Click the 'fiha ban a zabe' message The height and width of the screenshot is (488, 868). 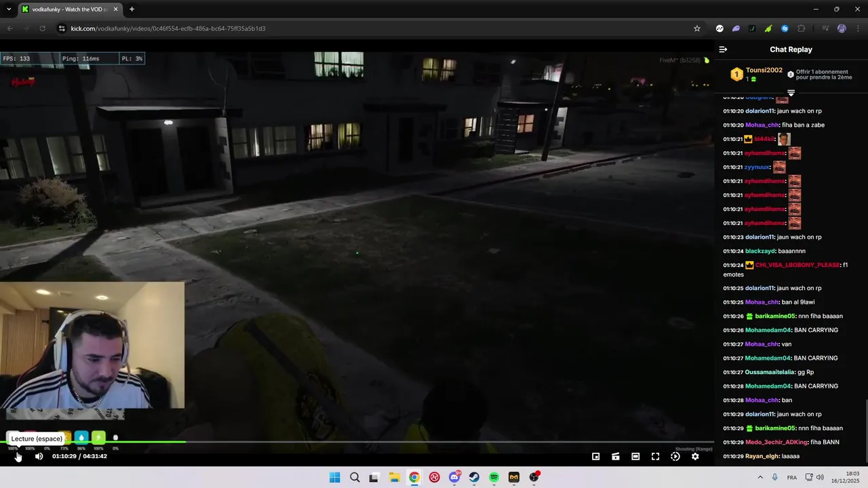click(803, 125)
